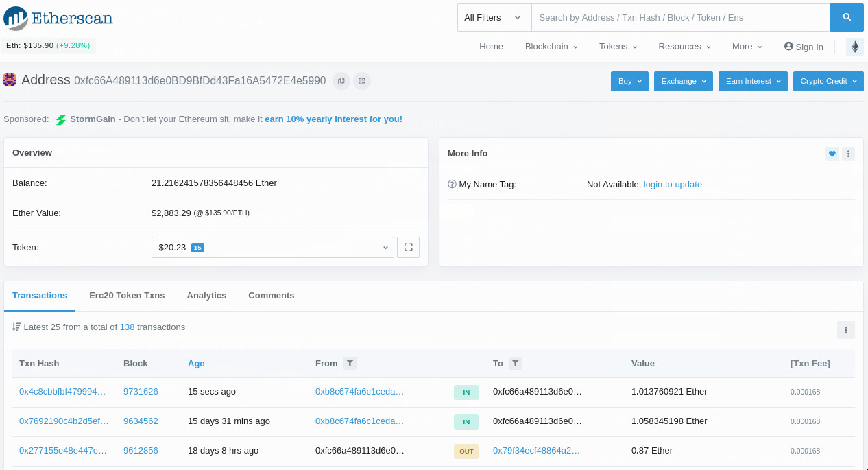868x470 pixels.
Task: Click the blue search magnifier icon
Action: click(847, 17)
